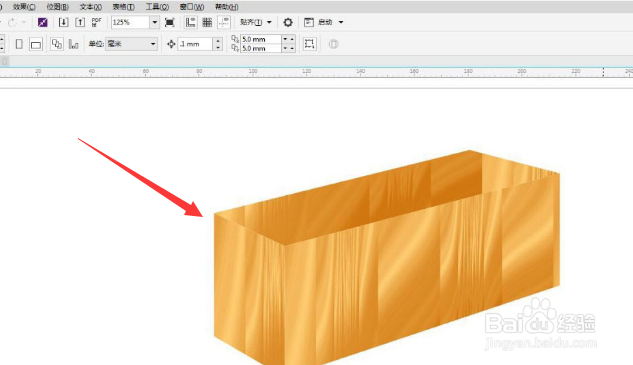Expand the redo history dropdown arrow
633x365 pixels.
pos(24,22)
